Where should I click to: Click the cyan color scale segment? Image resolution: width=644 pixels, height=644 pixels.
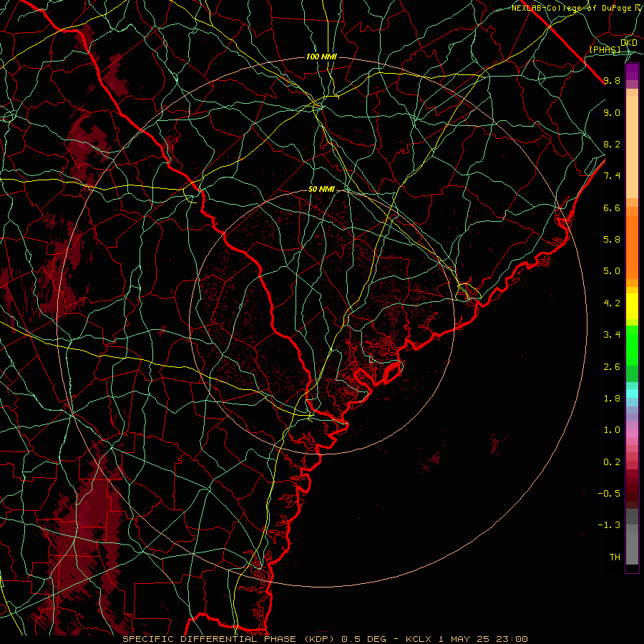click(x=632, y=394)
